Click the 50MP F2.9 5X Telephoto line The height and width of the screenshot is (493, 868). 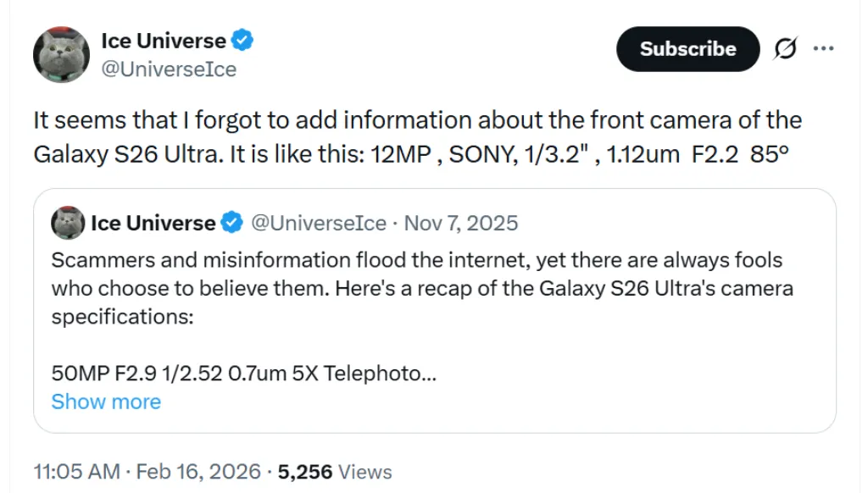(244, 373)
